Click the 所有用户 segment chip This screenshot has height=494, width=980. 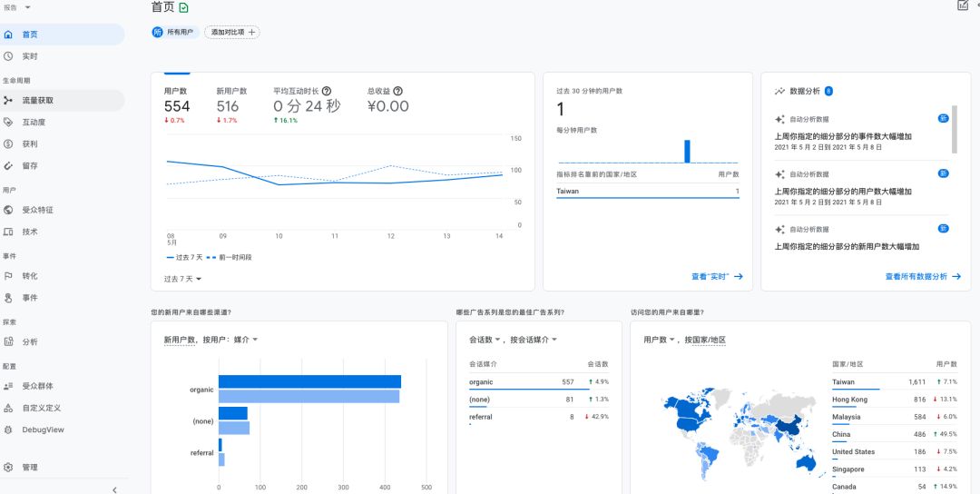(176, 32)
